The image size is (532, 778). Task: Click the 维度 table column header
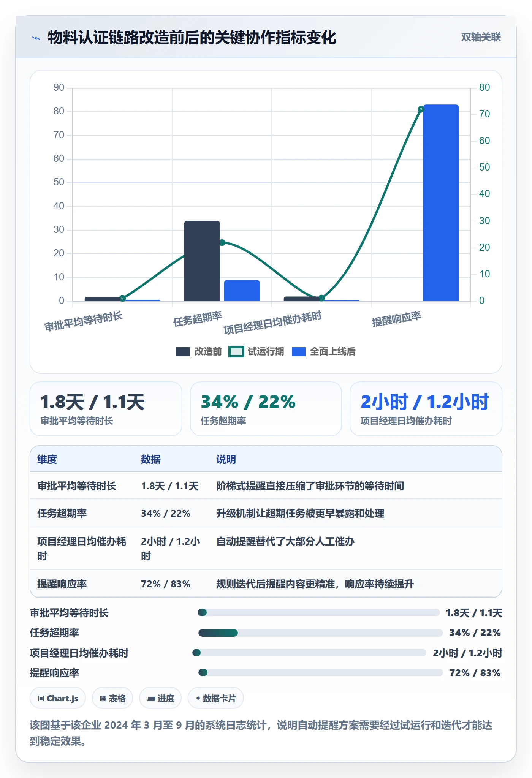tap(47, 459)
